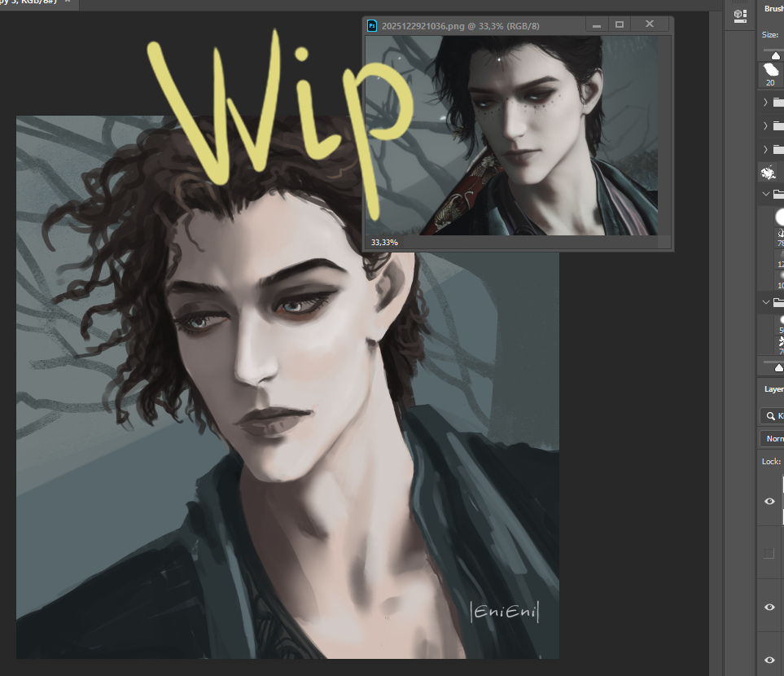
Task: Open the Normal blend mode dropdown
Action: pos(772,438)
